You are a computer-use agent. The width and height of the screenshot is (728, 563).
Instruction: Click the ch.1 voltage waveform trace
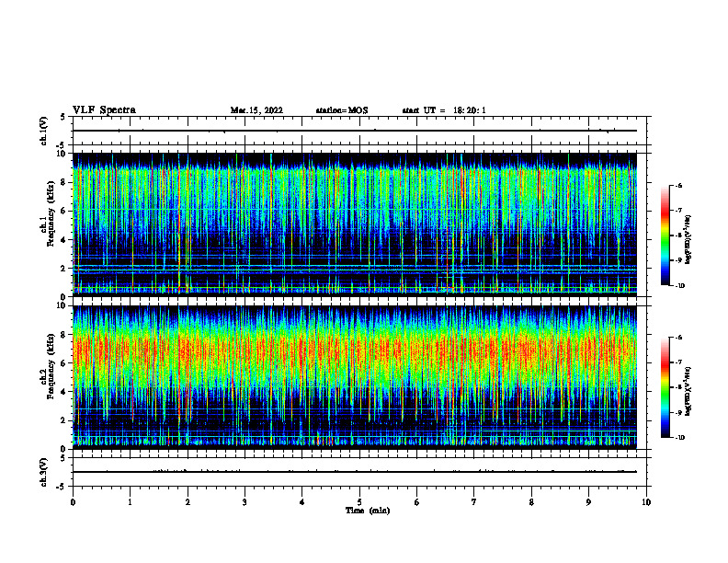click(355, 131)
